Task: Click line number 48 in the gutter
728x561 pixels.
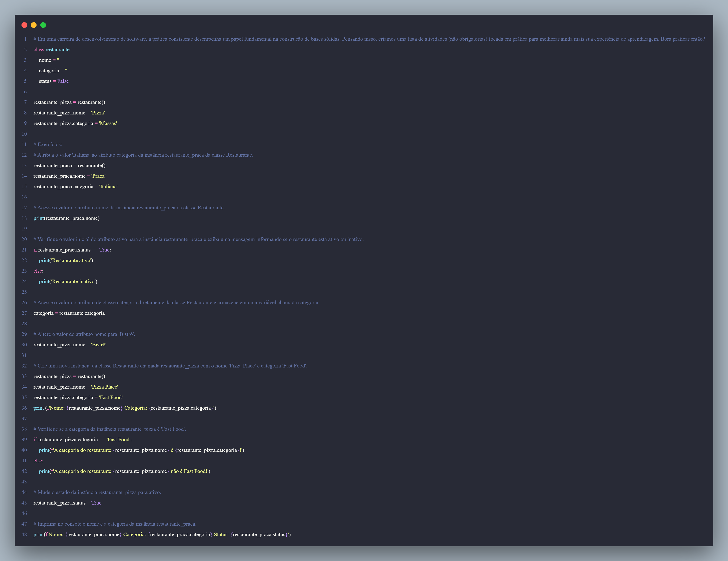Action: point(24,535)
